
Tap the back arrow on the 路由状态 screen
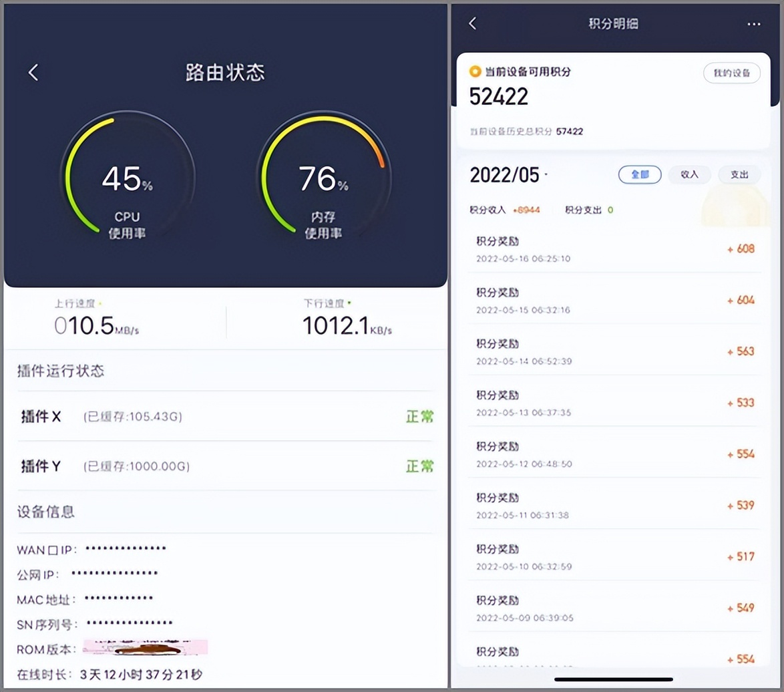coord(33,72)
